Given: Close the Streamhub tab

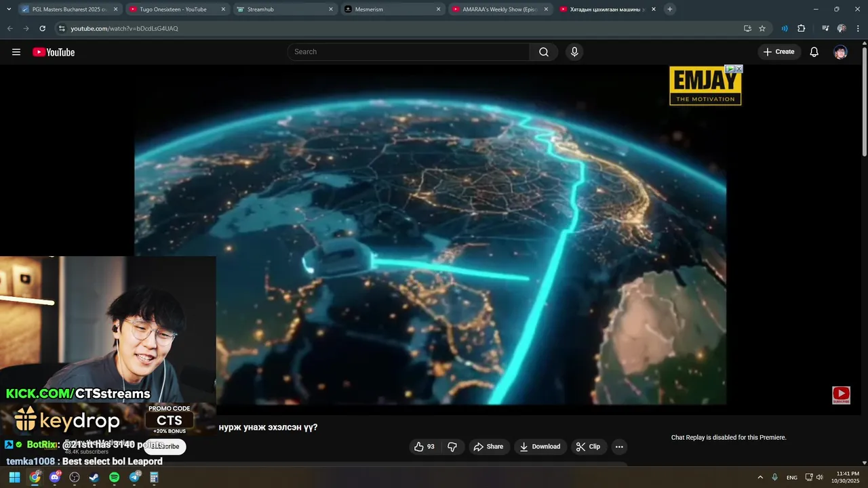Looking at the screenshot, I should point(331,9).
